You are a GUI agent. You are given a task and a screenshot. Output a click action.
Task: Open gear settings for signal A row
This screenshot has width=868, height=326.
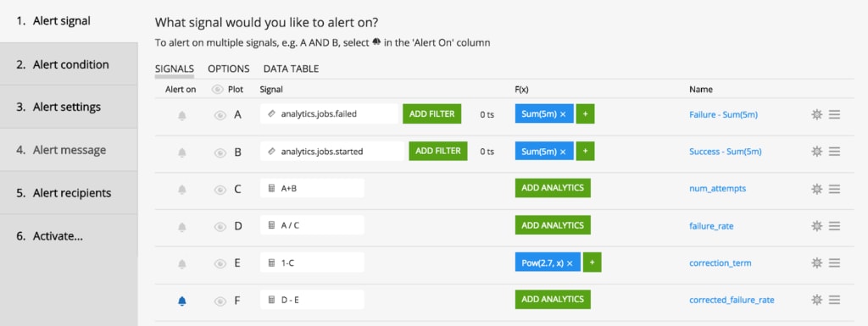[x=816, y=114]
